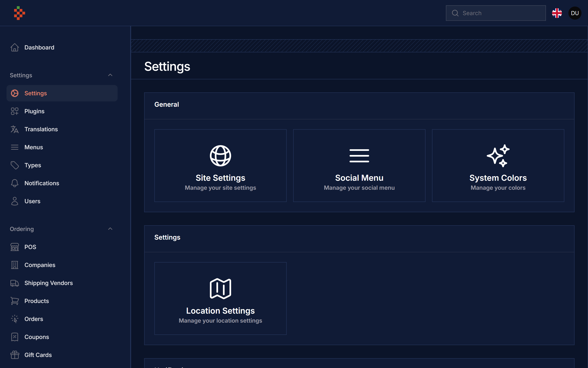Click the Menus hamburger icon in sidebar
Viewport: 588px width, 368px height.
[14, 147]
